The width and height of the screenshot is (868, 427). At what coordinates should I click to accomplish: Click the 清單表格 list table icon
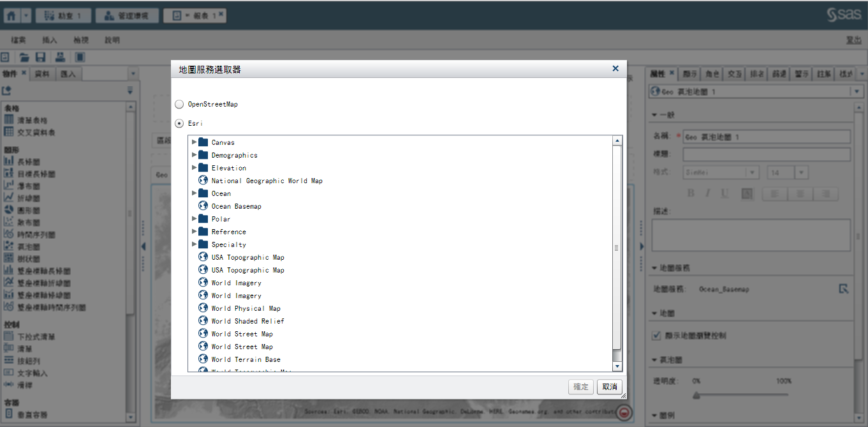point(9,120)
